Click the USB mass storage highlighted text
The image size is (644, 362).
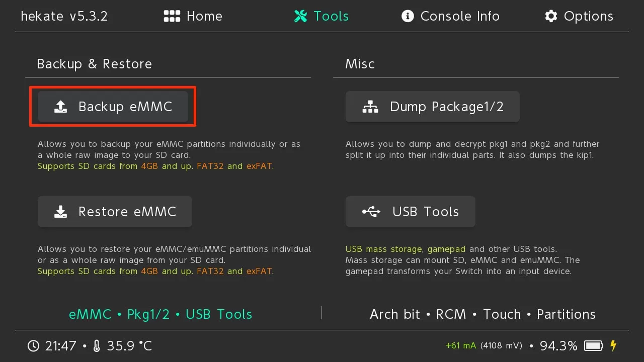[384, 249]
